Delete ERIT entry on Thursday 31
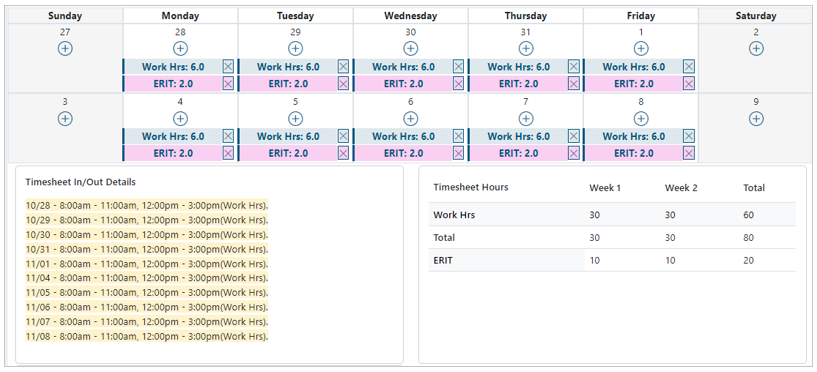The image size is (817, 372). 574,83
